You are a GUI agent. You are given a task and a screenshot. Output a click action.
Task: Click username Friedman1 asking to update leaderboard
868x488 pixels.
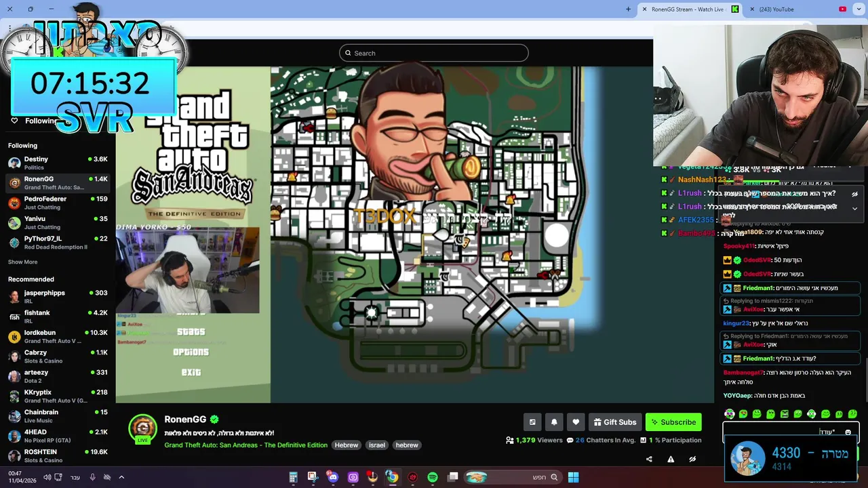758,359
